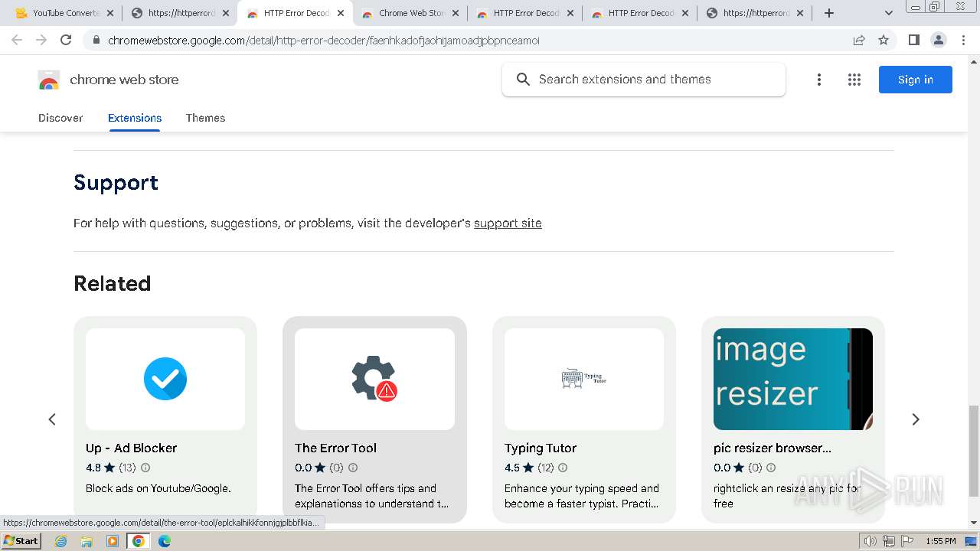Screen dimensions: 980x551
Task: Click the search magnifier icon
Action: click(x=523, y=80)
